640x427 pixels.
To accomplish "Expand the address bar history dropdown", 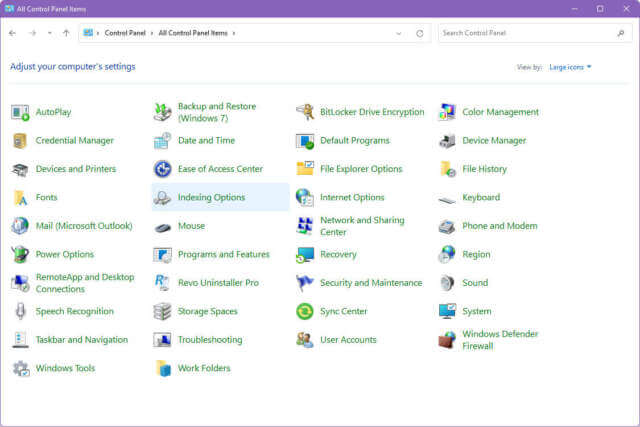I will (x=399, y=33).
